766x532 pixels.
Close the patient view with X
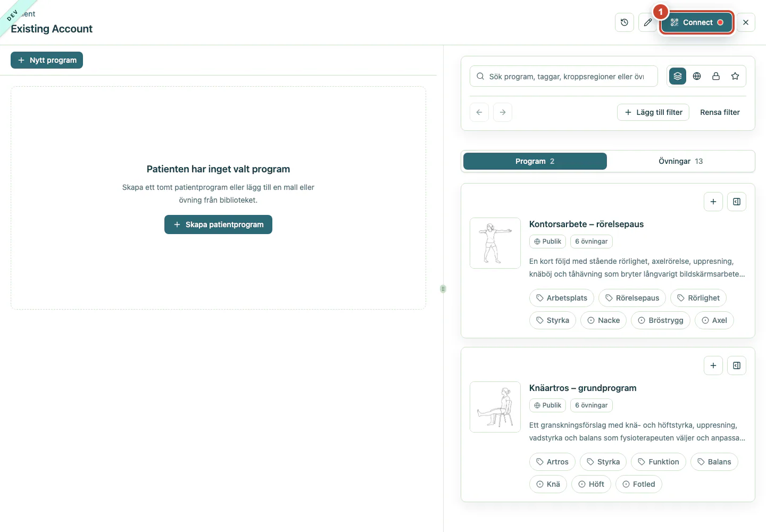pyautogui.click(x=746, y=22)
